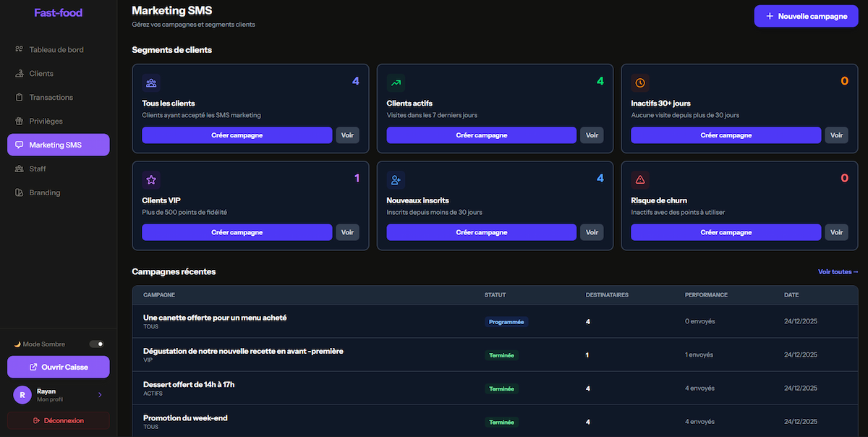868x437 pixels.
Task: Click the Nouvelle campagne button
Action: (x=806, y=16)
